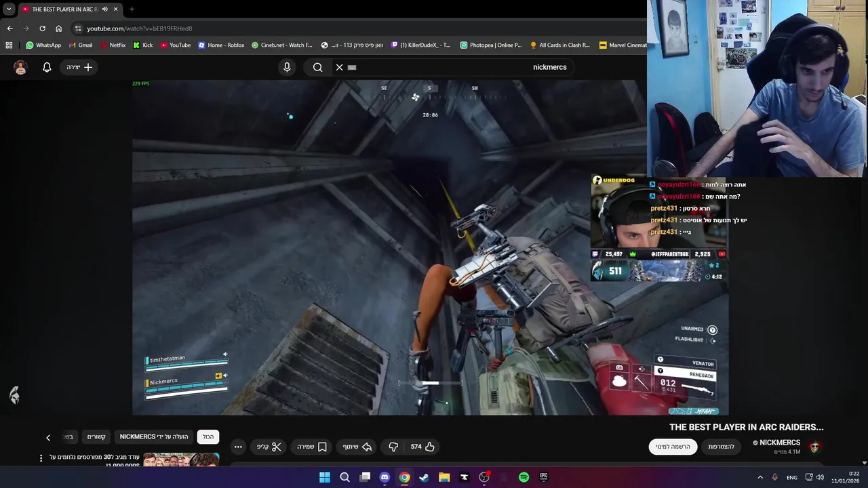Screen dimensions: 868x488
Task: Open NICKMERCS channel name link
Action: tap(780, 443)
